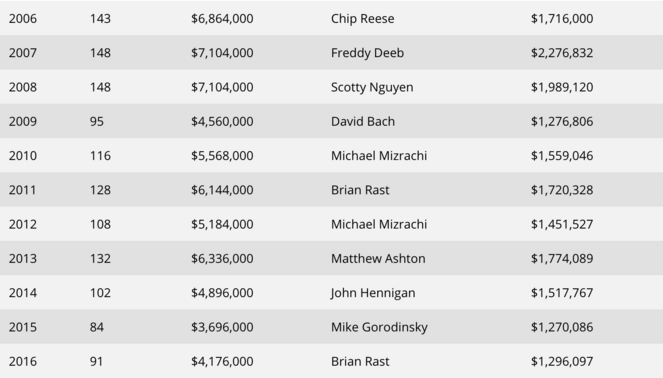
Task: Select the David Bach name cell
Action: pyautogui.click(x=363, y=121)
